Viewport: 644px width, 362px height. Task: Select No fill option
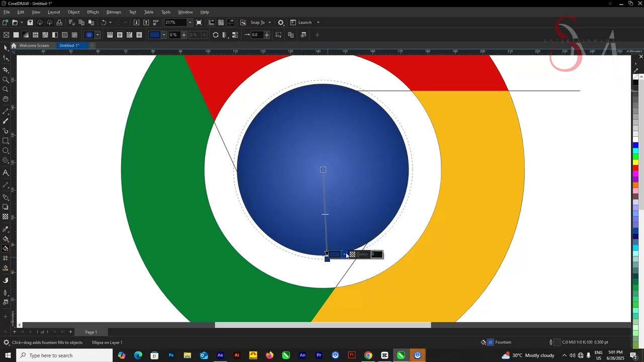tap(6, 35)
